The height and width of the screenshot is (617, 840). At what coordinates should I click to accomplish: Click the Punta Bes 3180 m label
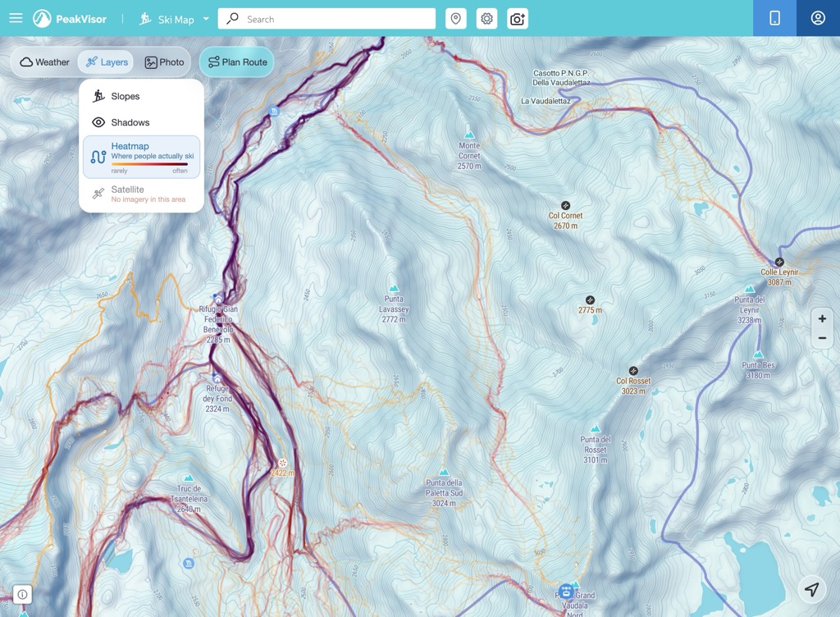[758, 370]
